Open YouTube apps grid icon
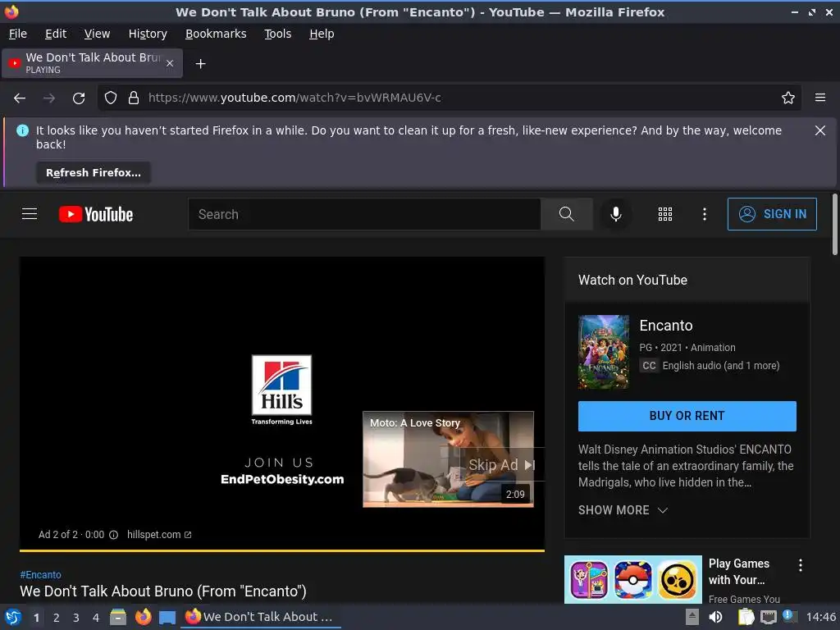 click(x=664, y=214)
